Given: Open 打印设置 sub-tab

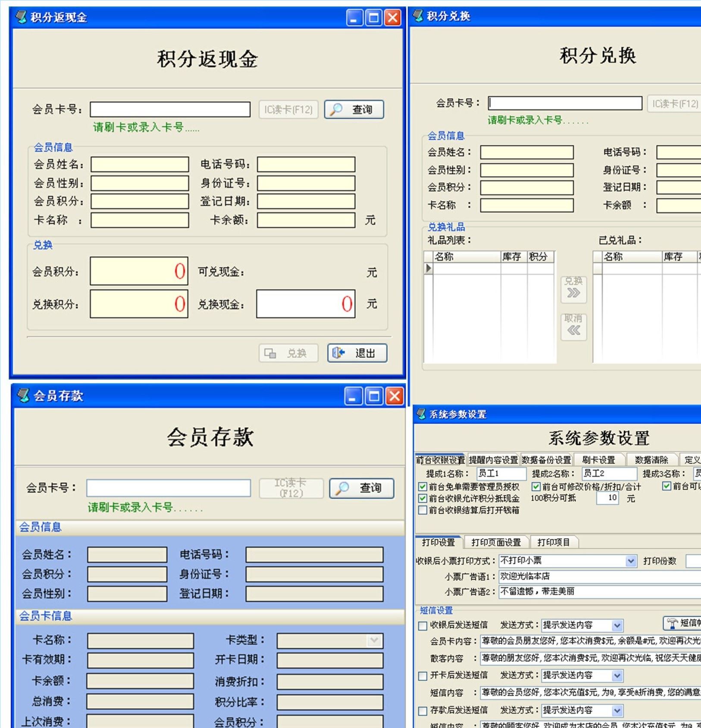Looking at the screenshot, I should 438,542.
